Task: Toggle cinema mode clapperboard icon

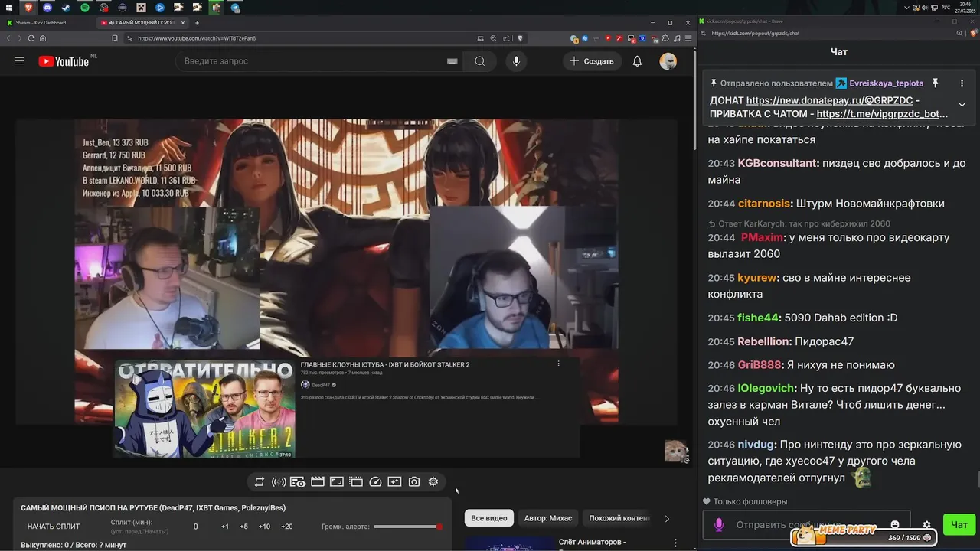Action: [x=317, y=482]
